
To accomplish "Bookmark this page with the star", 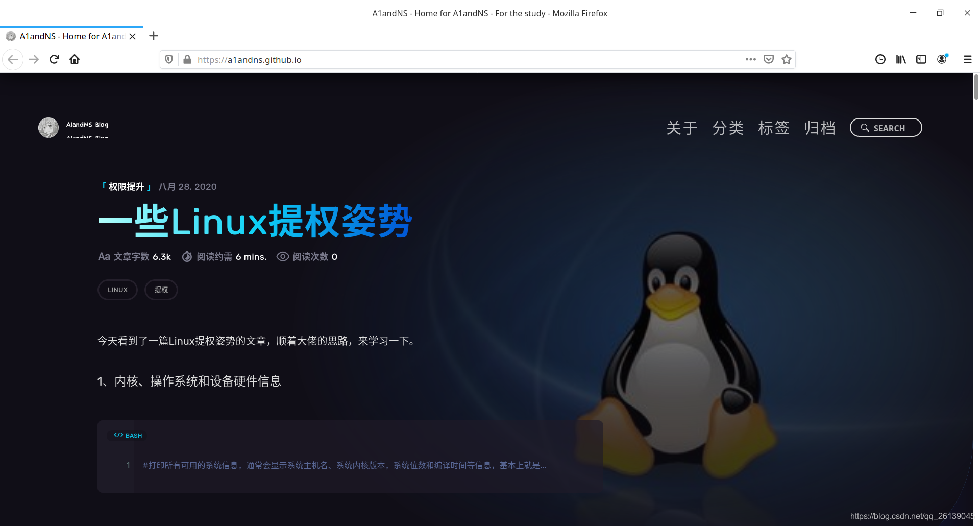I will coord(787,59).
